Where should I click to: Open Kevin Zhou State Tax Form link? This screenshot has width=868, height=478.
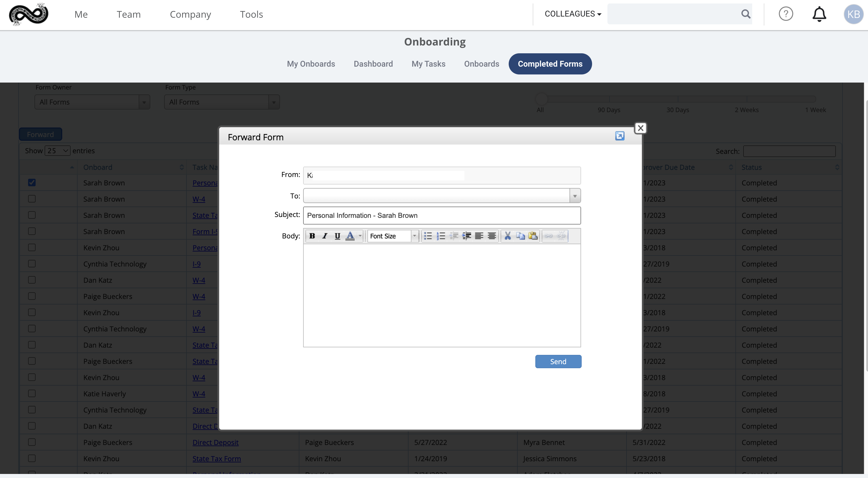click(x=217, y=459)
